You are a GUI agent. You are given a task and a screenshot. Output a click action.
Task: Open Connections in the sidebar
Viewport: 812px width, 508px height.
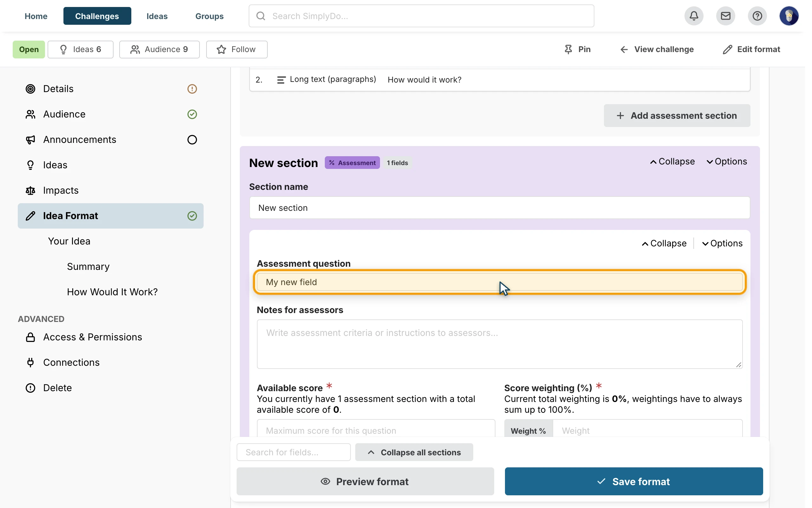click(x=110, y=363)
